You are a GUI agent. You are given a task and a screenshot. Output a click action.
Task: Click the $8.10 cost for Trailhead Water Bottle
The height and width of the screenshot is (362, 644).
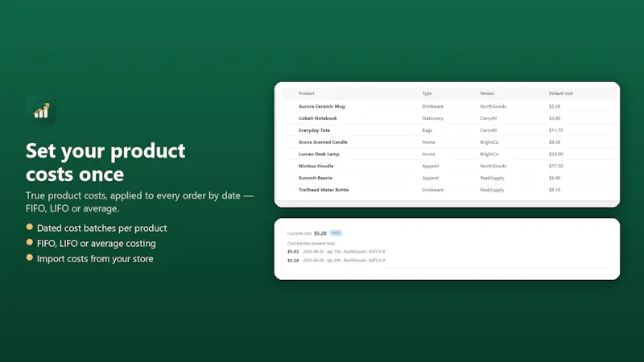[x=555, y=190]
